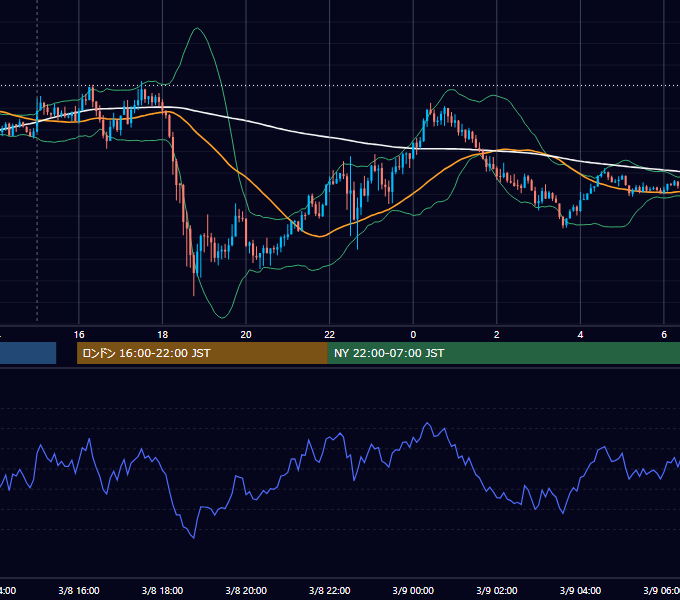Click the 3/9 00:00 time label

point(413,590)
